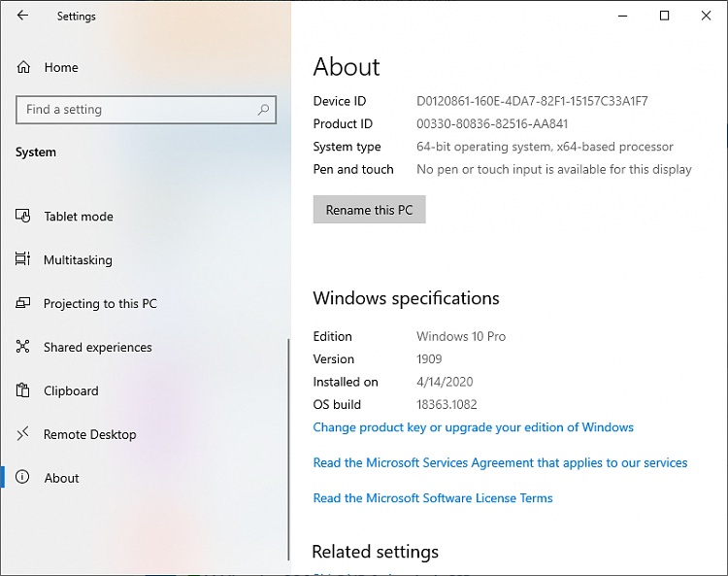Click the About info icon
Image resolution: width=728 pixels, height=576 pixels.
point(22,477)
